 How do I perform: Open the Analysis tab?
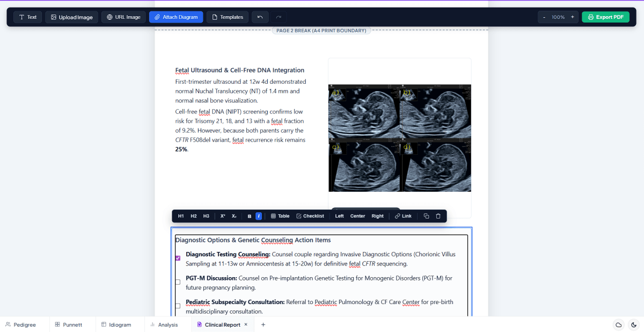164,324
